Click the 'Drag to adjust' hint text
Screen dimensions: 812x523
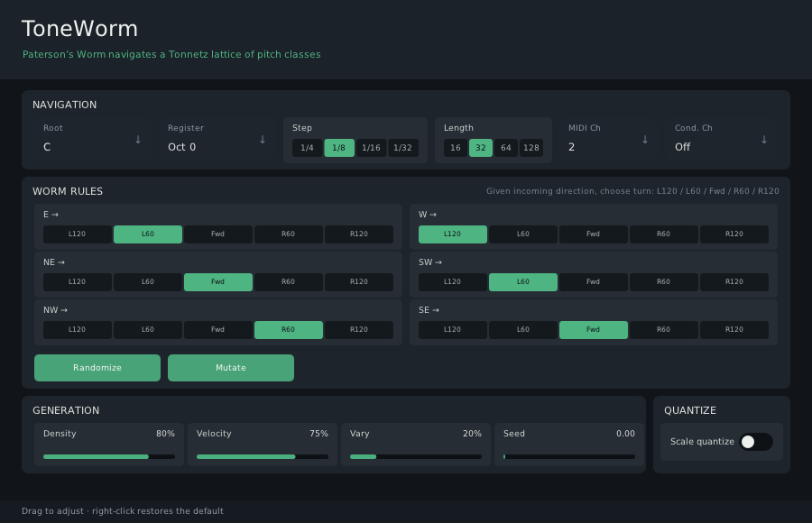123,511
